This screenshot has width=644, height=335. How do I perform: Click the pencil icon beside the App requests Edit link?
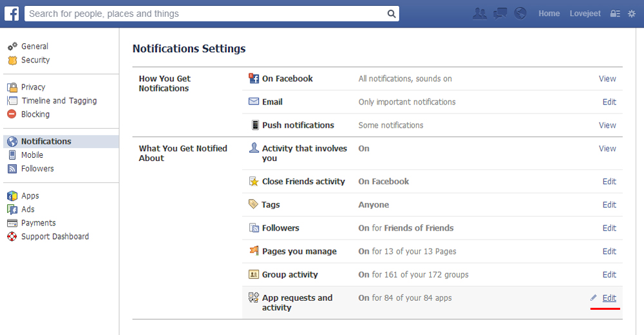(594, 298)
